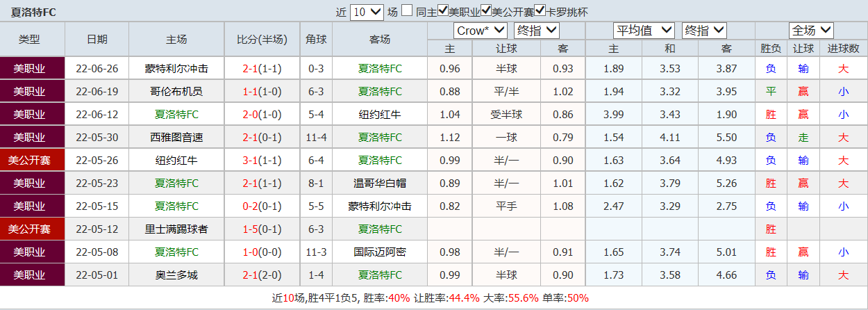868x310 pixels.
Task: Click the score 2-1(2-0) on 22-05-01
Action: point(262,275)
